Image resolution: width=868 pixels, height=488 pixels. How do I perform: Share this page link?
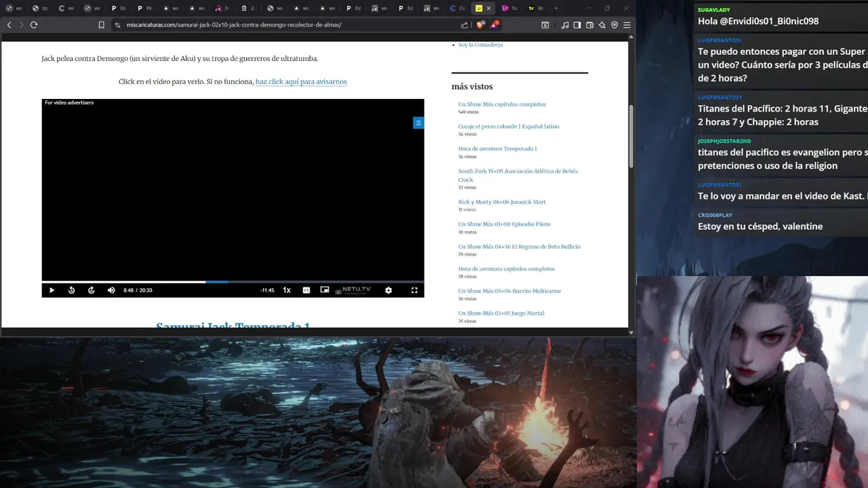465,25
